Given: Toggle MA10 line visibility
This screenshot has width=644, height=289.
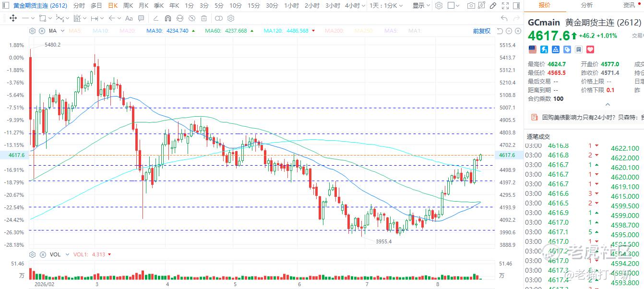Looking at the screenshot, I should [101, 31].
